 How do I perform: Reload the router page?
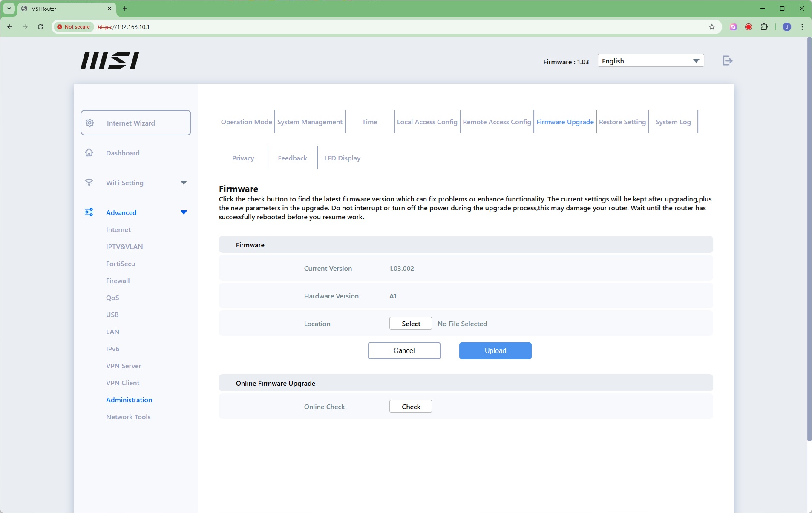pos(40,27)
